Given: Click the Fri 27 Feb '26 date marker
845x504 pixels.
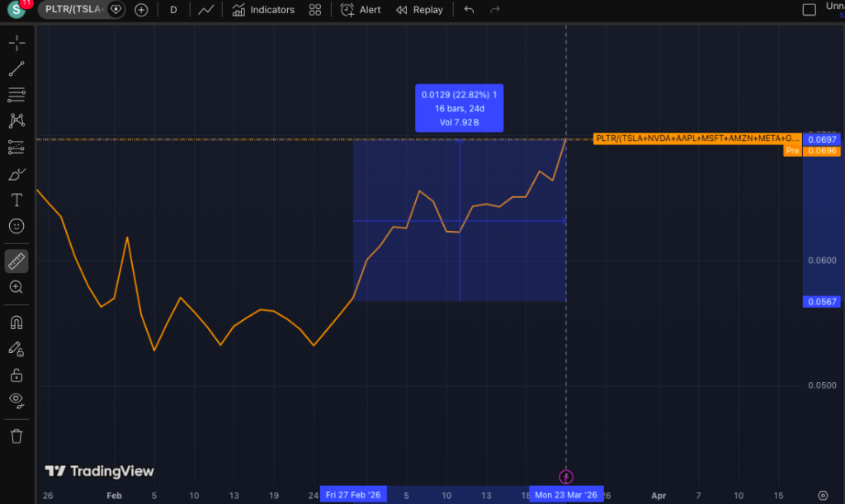Looking at the screenshot, I should coord(352,495).
